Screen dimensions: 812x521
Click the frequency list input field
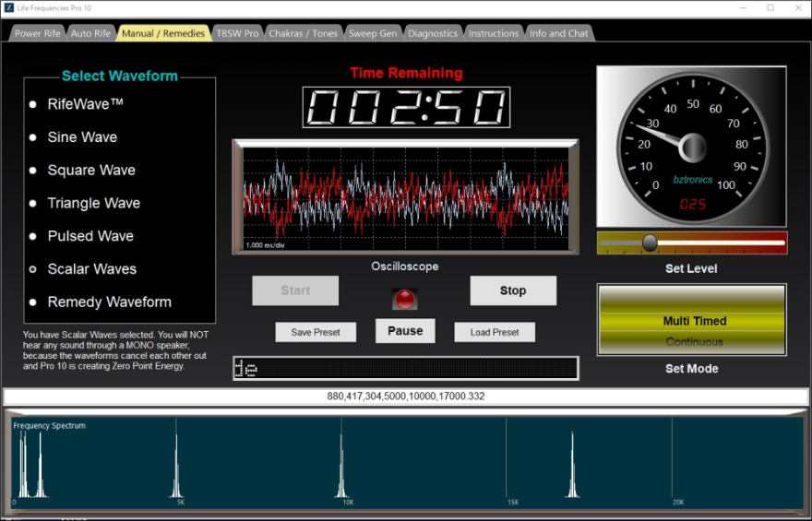coord(406,397)
